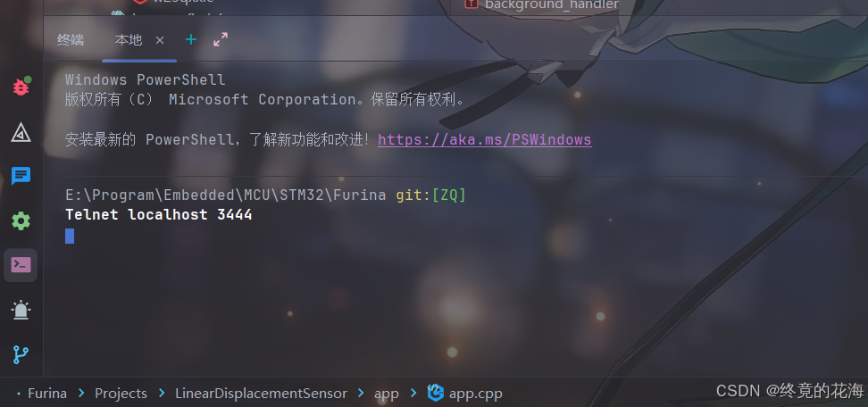Open the aka.ms/PSWindows hyperlink

[484, 139]
